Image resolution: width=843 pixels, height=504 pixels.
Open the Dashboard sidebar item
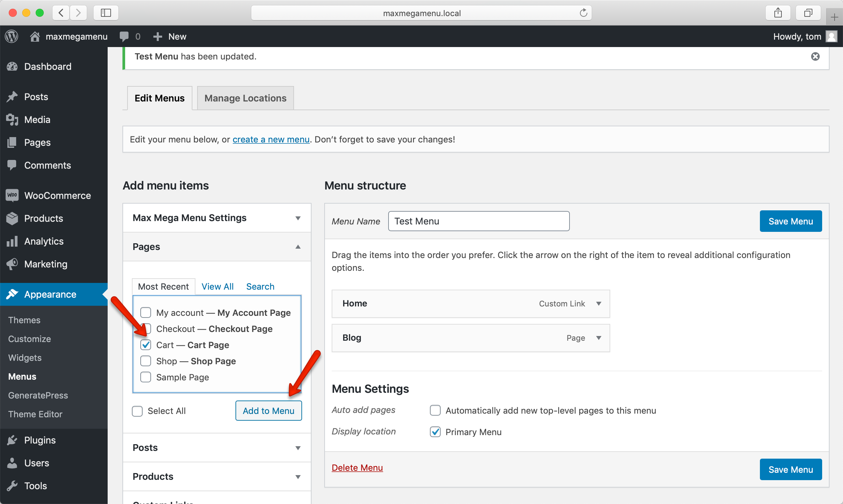[x=47, y=67]
